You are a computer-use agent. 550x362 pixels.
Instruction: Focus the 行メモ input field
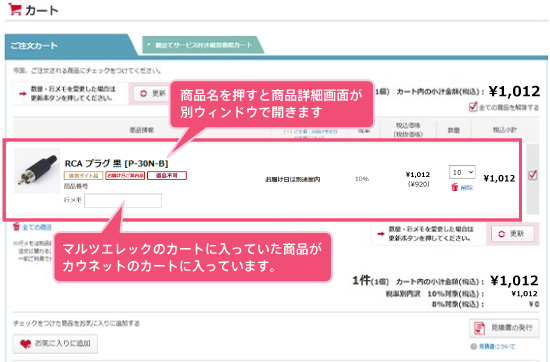(123, 201)
